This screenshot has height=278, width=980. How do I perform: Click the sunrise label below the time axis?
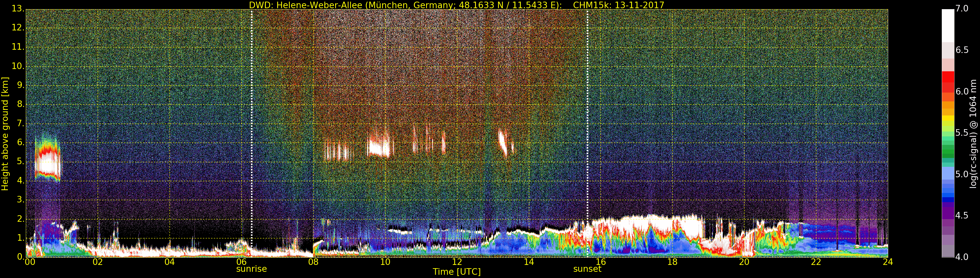coord(251,269)
